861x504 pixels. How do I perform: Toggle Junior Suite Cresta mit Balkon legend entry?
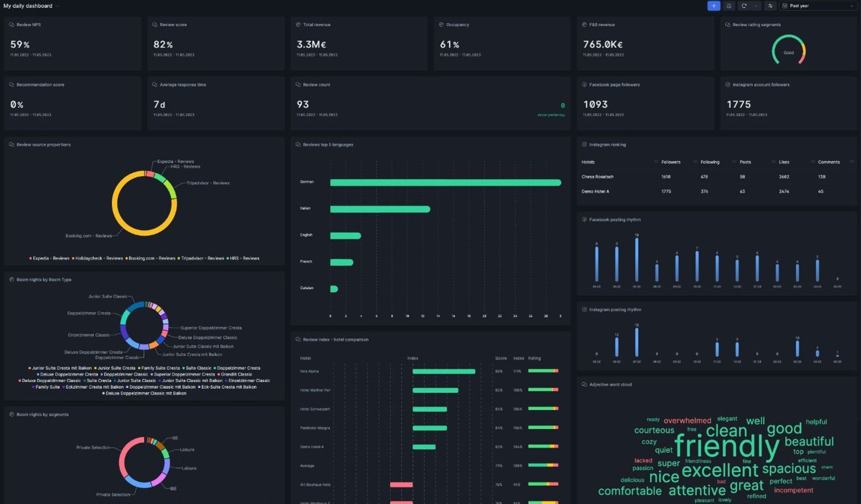click(60, 368)
